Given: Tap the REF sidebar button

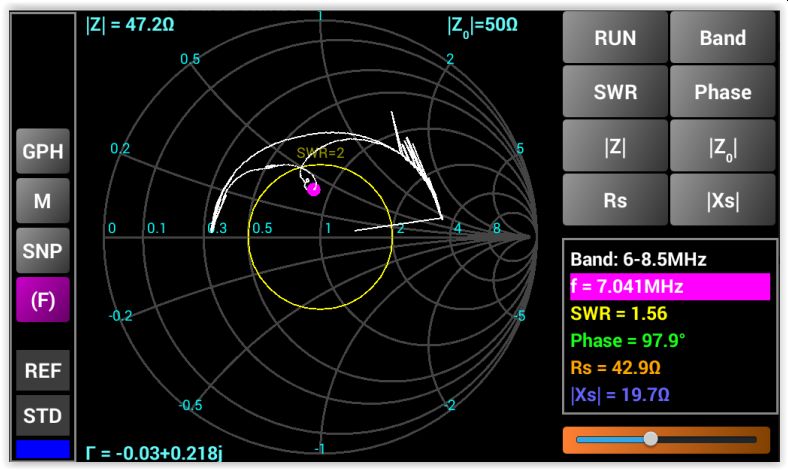Looking at the screenshot, I should (x=43, y=370).
